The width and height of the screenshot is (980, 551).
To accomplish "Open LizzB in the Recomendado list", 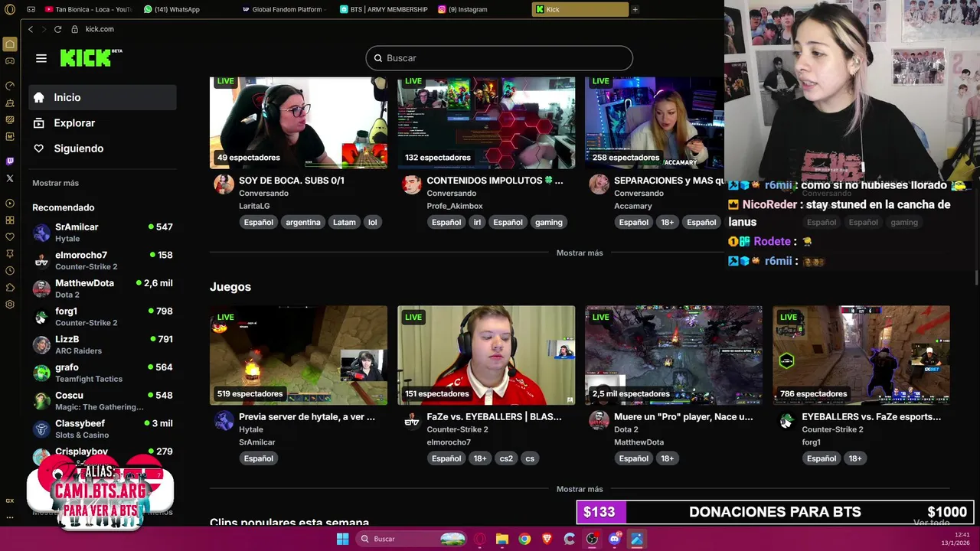I will [103, 344].
